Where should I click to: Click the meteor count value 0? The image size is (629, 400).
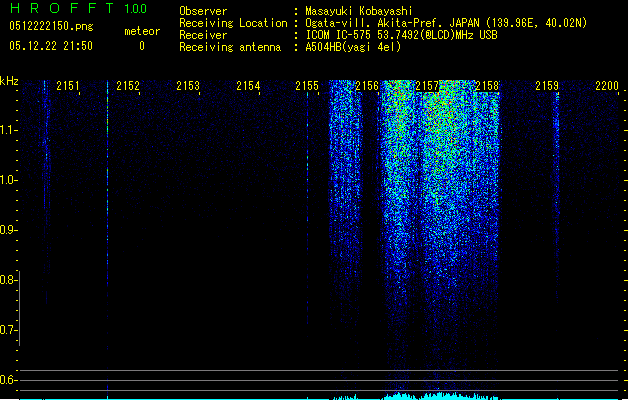142,46
